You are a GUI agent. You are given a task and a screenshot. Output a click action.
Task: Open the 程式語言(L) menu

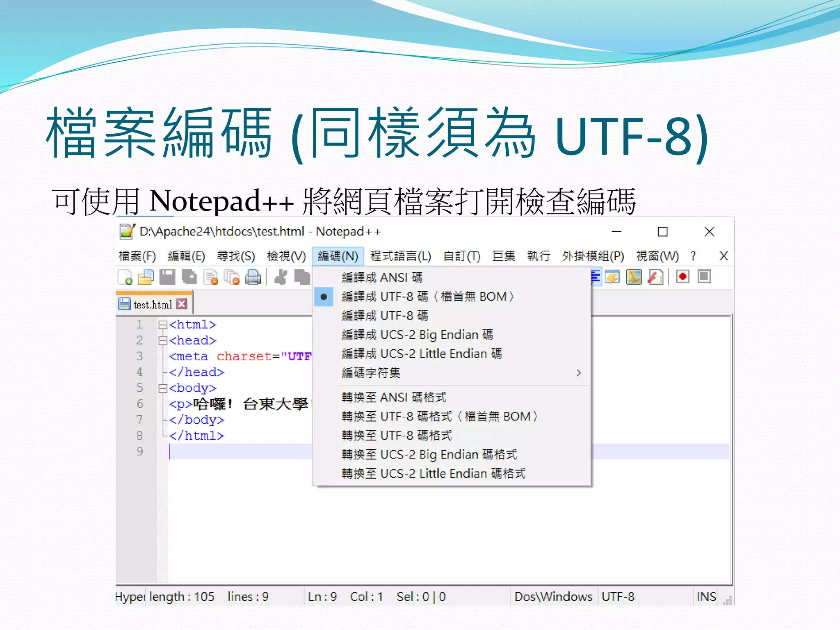401,256
